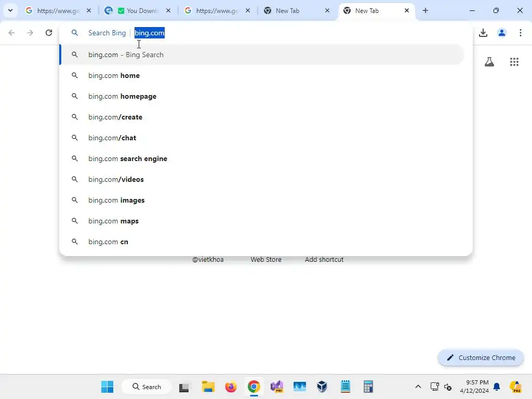The image size is (532, 399).
Task: Select suggestion bing.com/videos
Action: (x=262, y=179)
